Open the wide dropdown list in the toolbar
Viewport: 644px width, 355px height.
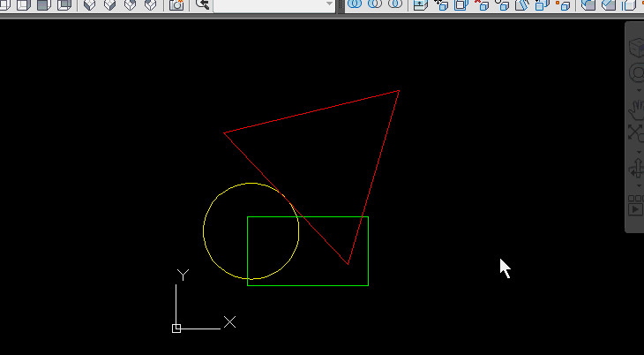pyautogui.click(x=274, y=5)
